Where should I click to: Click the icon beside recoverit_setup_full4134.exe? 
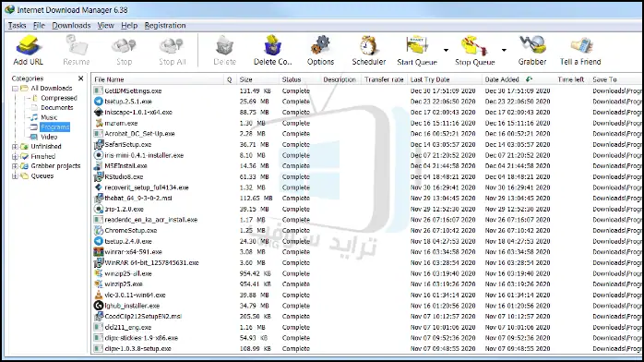click(98, 187)
